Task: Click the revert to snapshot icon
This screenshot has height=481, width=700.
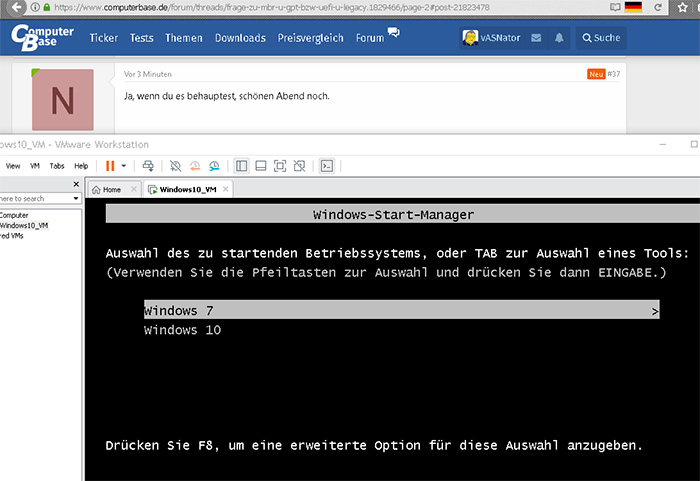Action: (x=195, y=166)
